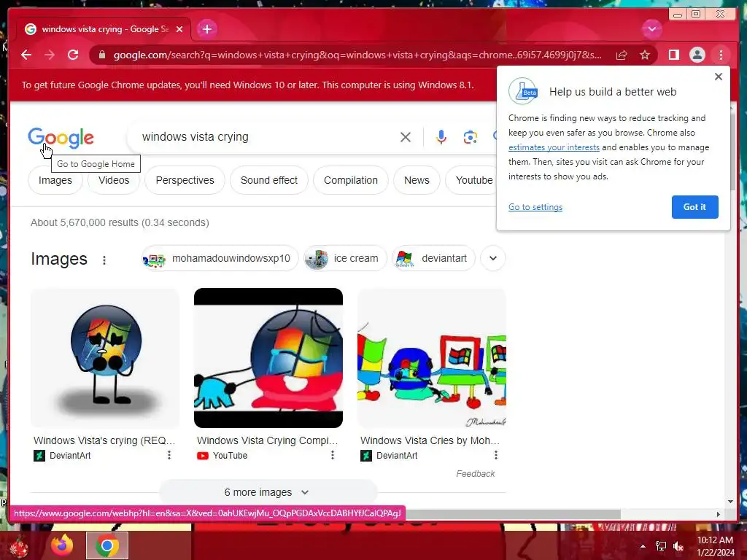
Task: Open Chrome side panel
Action: click(673, 55)
